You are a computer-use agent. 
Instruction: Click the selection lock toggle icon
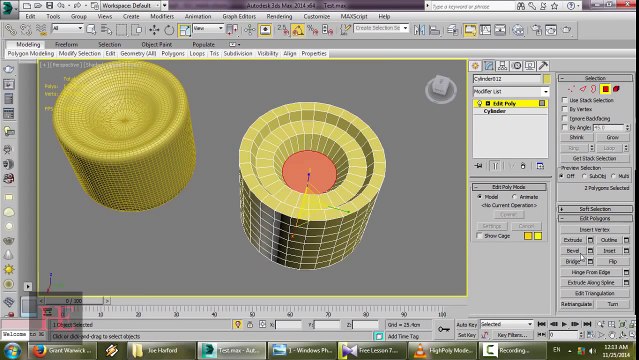pyautogui.click(x=250, y=325)
